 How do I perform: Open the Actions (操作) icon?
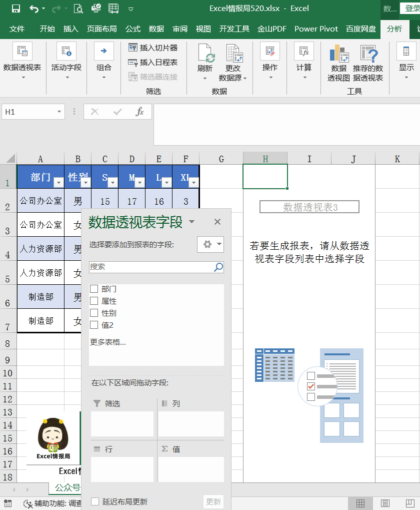tap(270, 51)
